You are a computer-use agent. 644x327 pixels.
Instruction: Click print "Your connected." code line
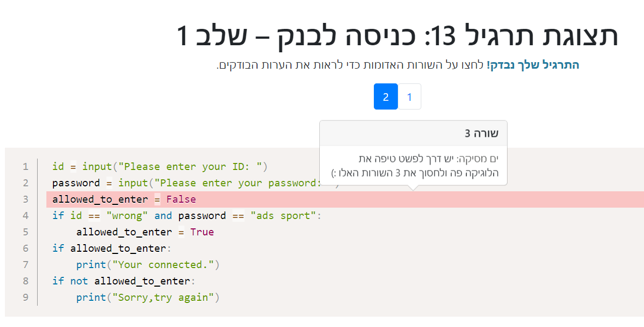click(x=148, y=265)
